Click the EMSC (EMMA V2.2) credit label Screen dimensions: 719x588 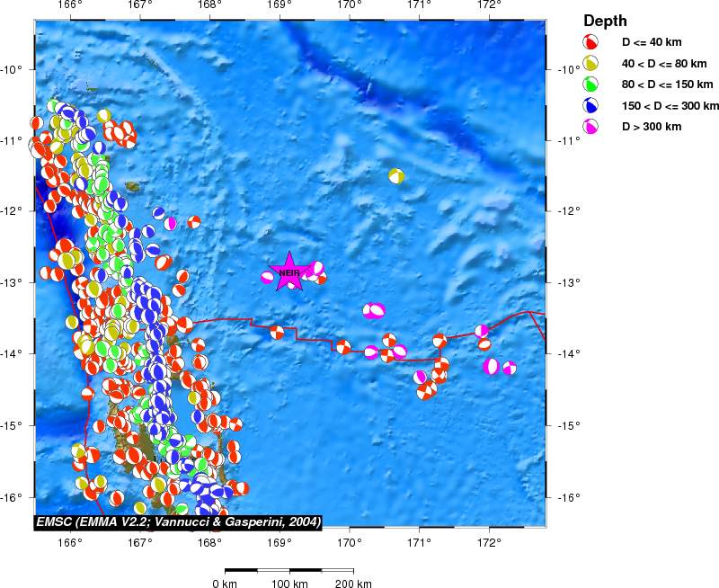coord(178,522)
